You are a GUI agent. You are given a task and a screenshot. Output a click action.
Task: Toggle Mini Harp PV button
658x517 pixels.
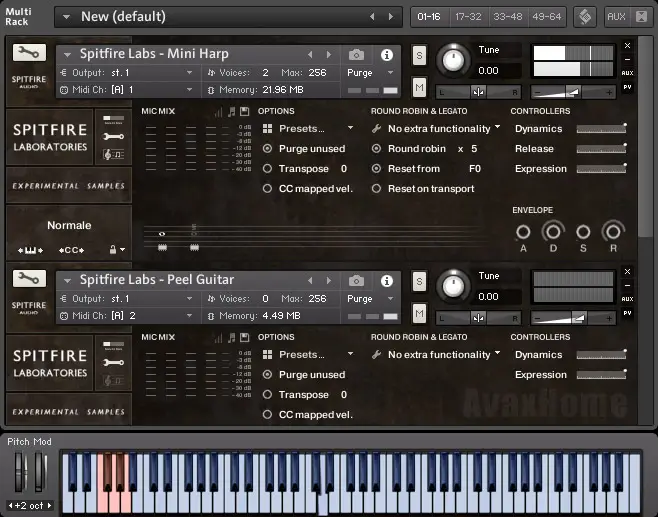[627, 87]
